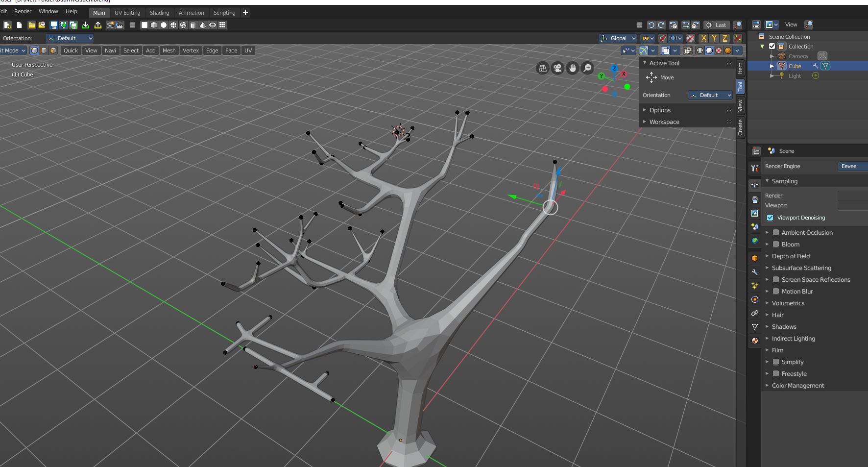868x467 pixels.
Task: Enable the Freestyle checkbox
Action: (776, 374)
